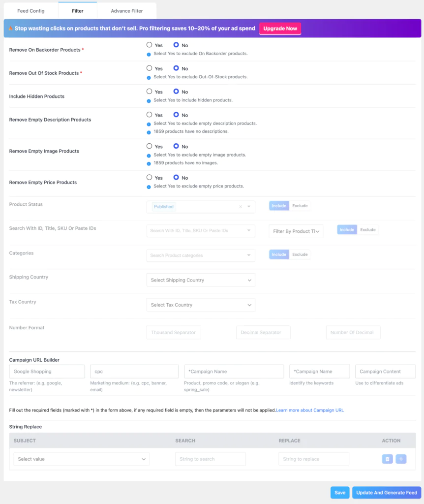Image resolution: width=424 pixels, height=504 pixels.
Task: Select No for Remove Out Of Stock Products
Action: pyautogui.click(x=176, y=68)
